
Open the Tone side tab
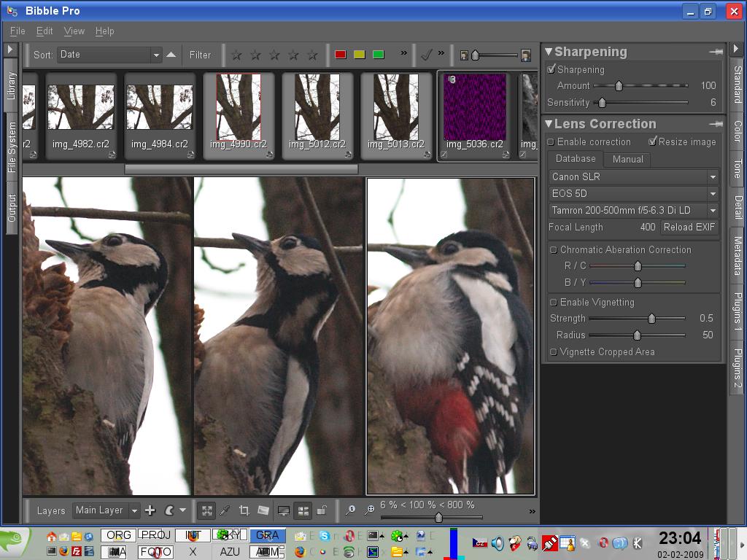click(x=738, y=168)
